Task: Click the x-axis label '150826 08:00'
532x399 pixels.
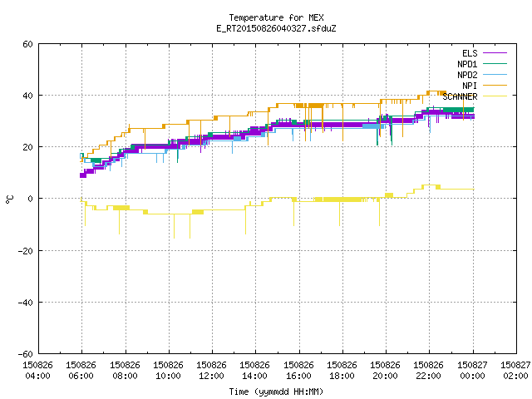Action: coord(125,371)
